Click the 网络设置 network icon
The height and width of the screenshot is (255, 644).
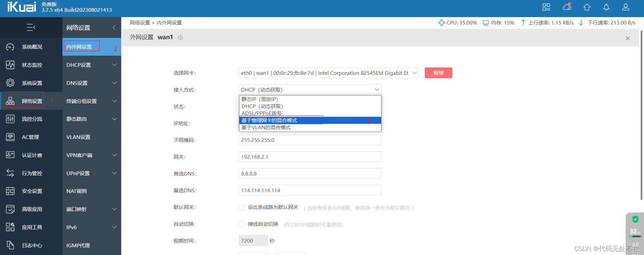pos(10,101)
